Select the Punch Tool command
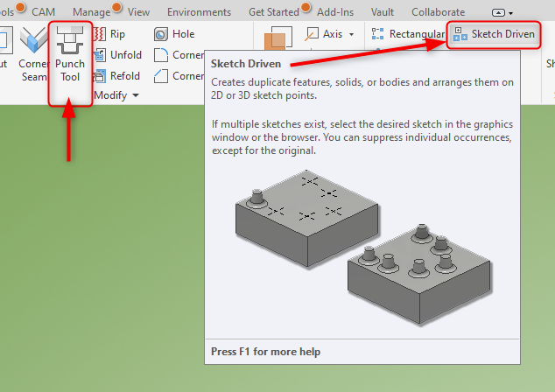This screenshot has width=555, height=392. pyautogui.click(x=70, y=54)
